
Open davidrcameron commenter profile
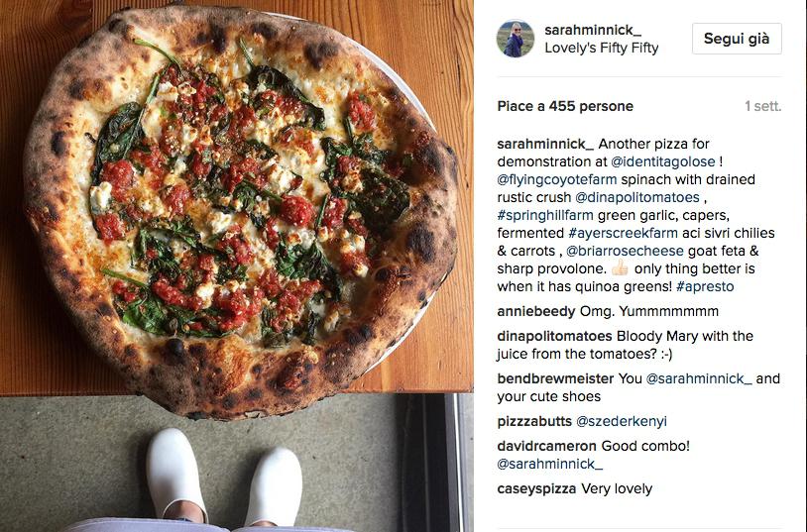[x=546, y=446]
